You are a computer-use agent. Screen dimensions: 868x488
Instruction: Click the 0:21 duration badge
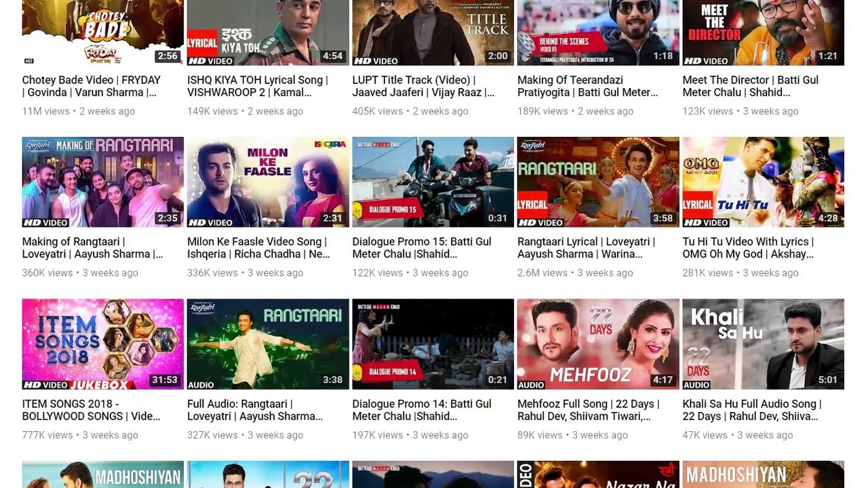pyautogui.click(x=498, y=380)
